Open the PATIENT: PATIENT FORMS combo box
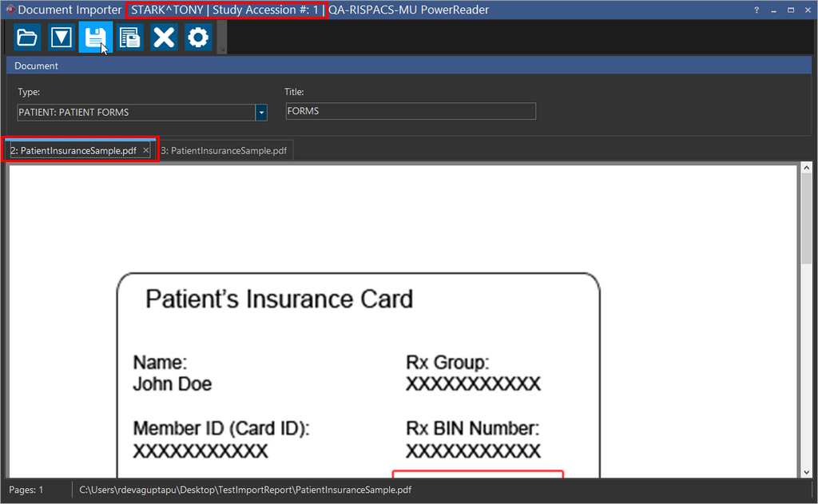Viewport: 818px width, 504px height. pyautogui.click(x=136, y=113)
